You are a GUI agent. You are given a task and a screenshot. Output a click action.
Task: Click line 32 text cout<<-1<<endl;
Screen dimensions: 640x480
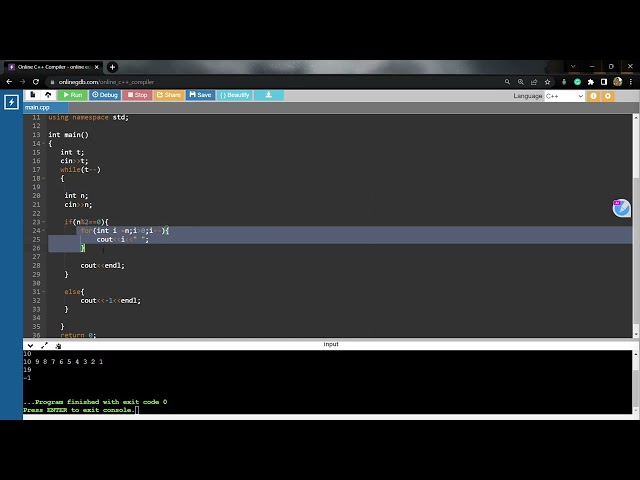click(x=110, y=301)
